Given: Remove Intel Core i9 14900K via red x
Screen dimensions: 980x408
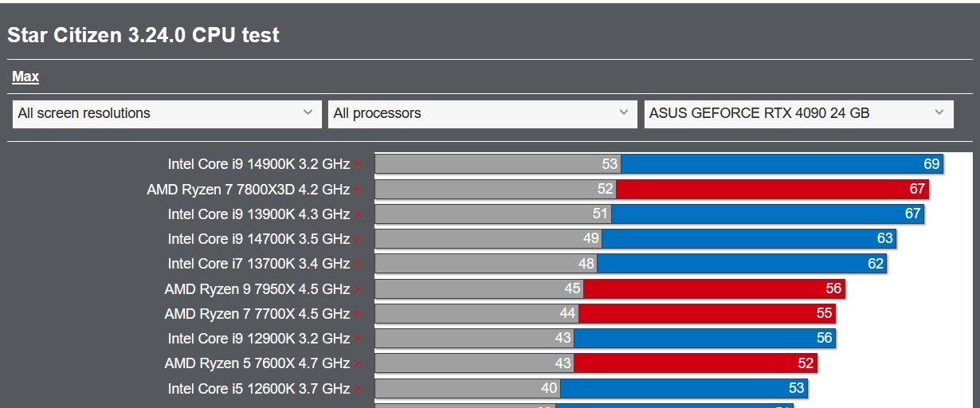Looking at the screenshot, I should [x=359, y=165].
